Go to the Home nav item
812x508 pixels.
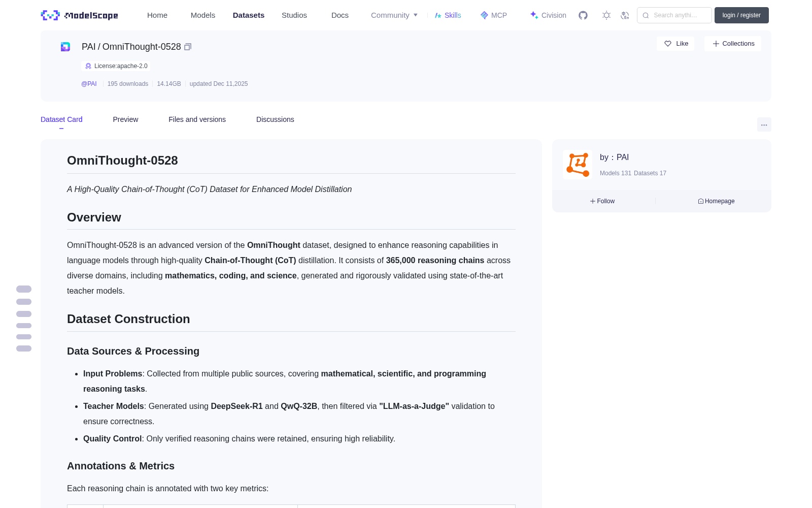[x=157, y=15]
